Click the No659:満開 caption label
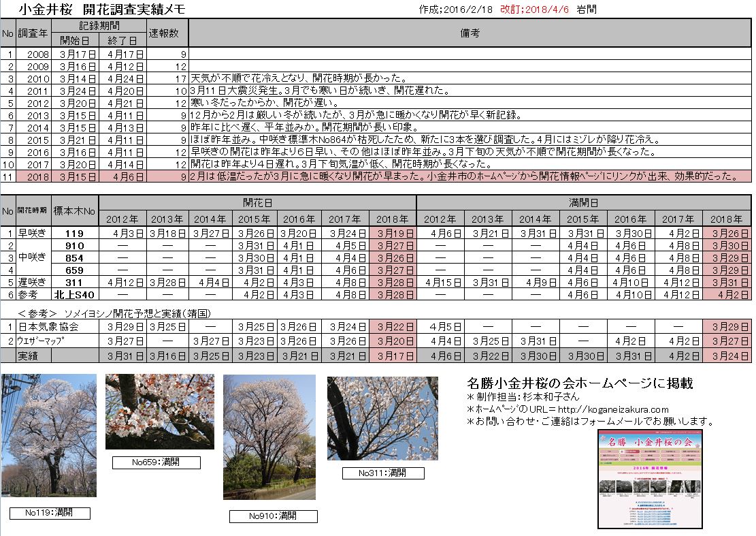756x536 pixels. 157,462
